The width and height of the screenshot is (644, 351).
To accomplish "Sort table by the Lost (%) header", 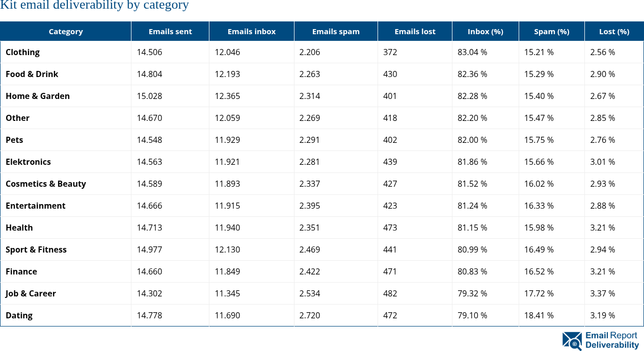I will tap(614, 31).
